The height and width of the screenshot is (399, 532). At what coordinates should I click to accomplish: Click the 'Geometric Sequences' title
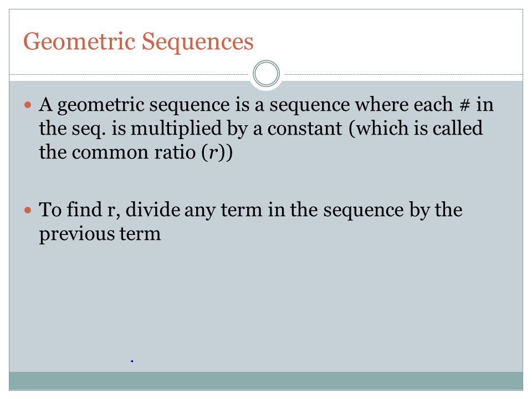139,42
